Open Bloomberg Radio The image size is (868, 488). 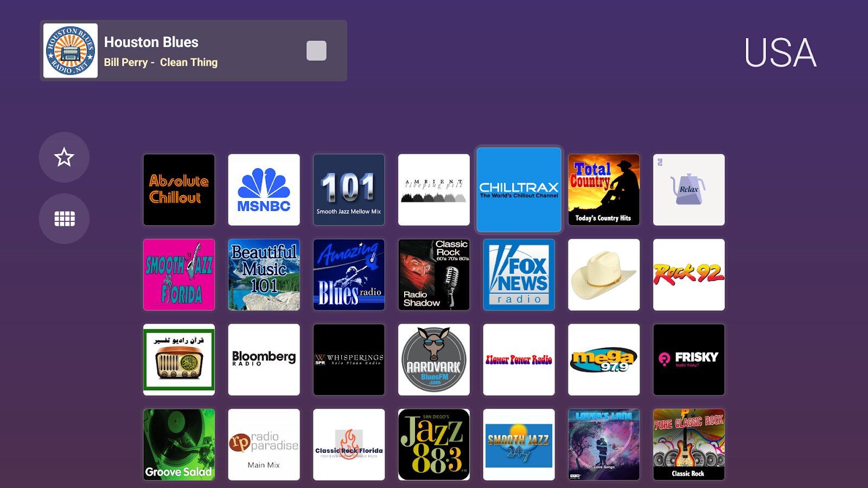(264, 359)
